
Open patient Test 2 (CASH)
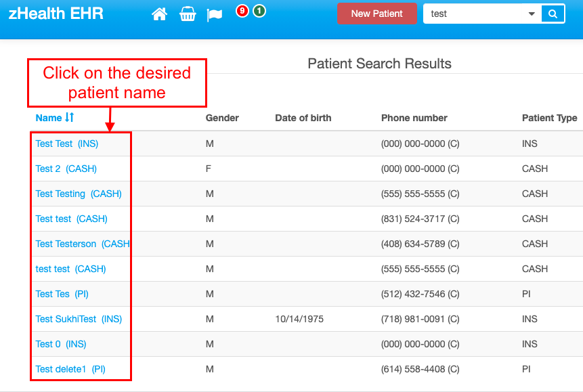pos(66,169)
